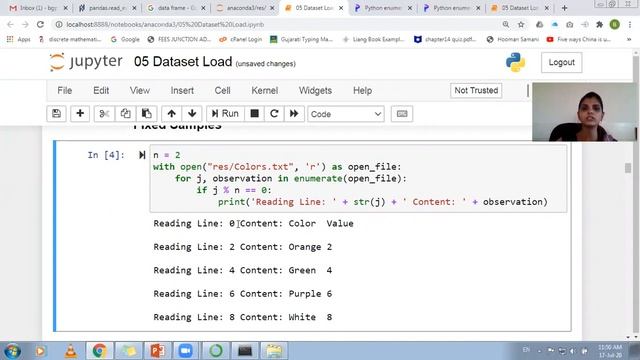Insert cell below with the plus icon
This screenshot has height=360, width=640.
80,114
